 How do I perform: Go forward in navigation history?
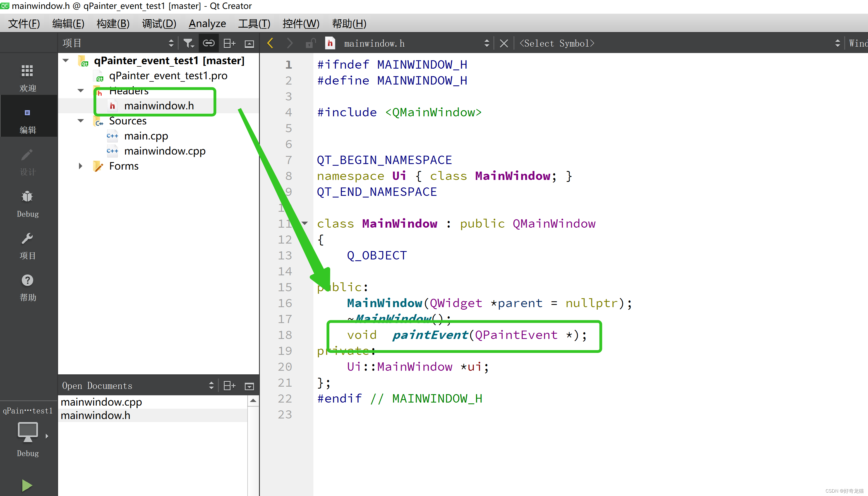pyautogui.click(x=290, y=43)
